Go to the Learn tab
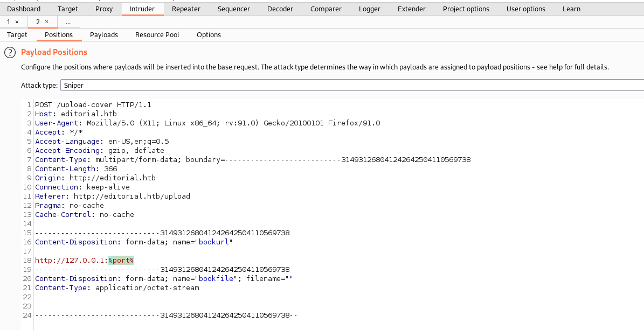Screen dimensions: 644x330 pos(571,9)
